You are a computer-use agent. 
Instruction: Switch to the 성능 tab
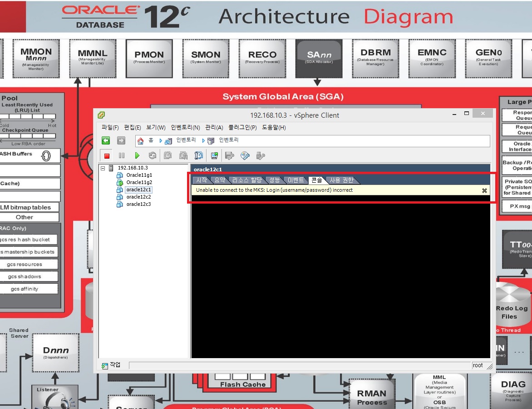275,180
